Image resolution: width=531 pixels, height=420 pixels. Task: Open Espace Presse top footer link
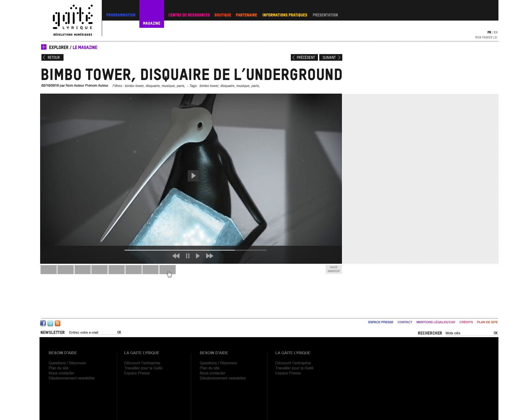381,322
